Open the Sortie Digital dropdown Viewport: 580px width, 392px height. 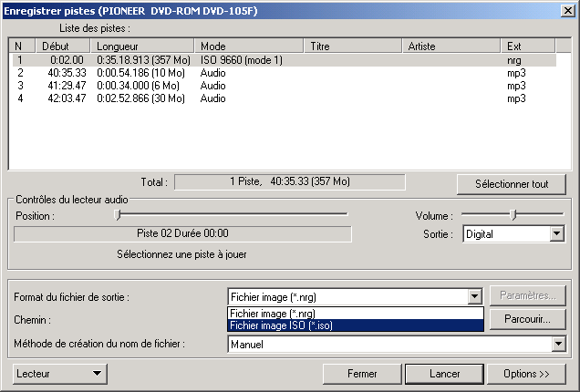pyautogui.click(x=556, y=234)
